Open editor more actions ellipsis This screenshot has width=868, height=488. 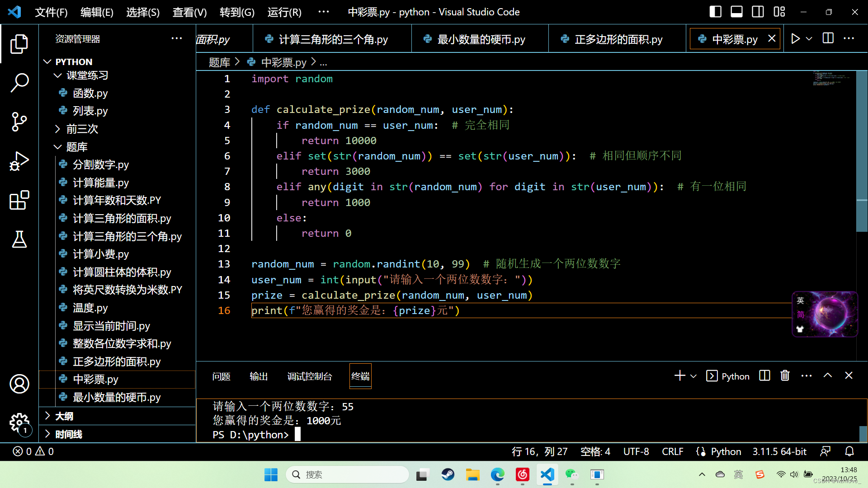[849, 39]
